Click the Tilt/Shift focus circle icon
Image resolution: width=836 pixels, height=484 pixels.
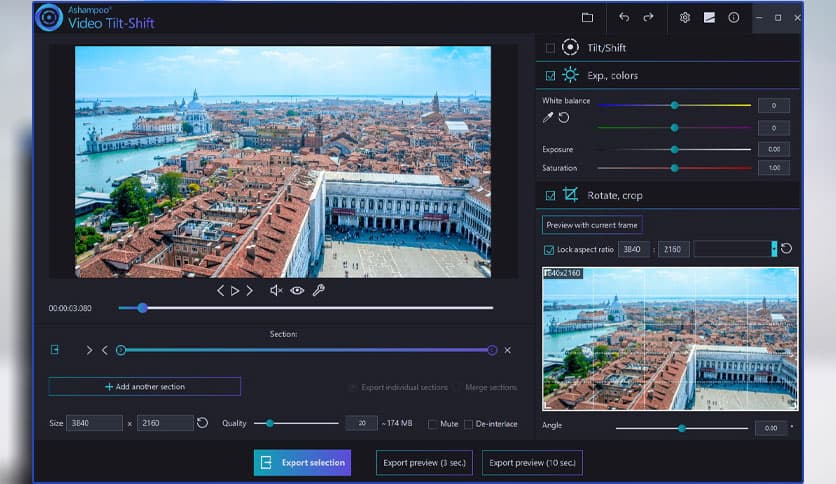(570, 47)
